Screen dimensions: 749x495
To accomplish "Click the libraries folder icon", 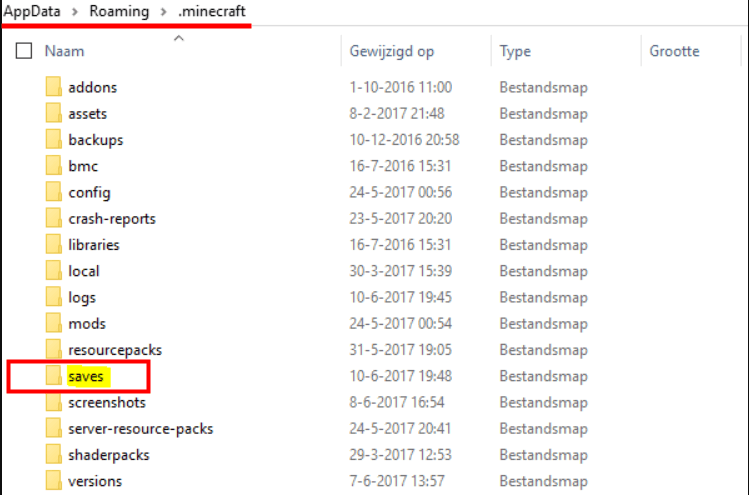I will pyautogui.click(x=54, y=245).
